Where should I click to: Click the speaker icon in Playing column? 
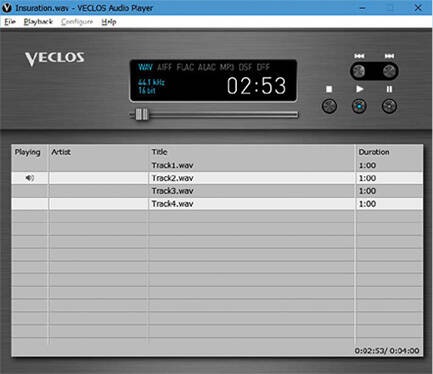30,178
